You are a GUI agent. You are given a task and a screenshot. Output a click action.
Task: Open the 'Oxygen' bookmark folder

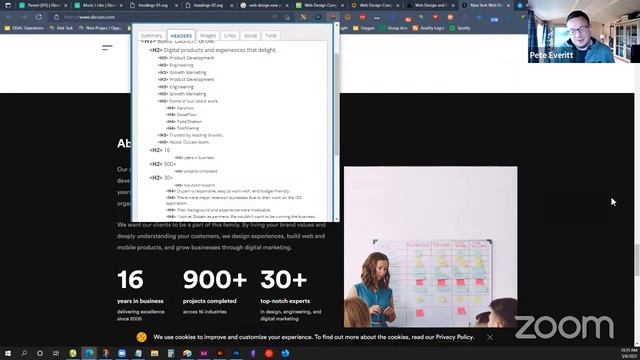(x=364, y=28)
